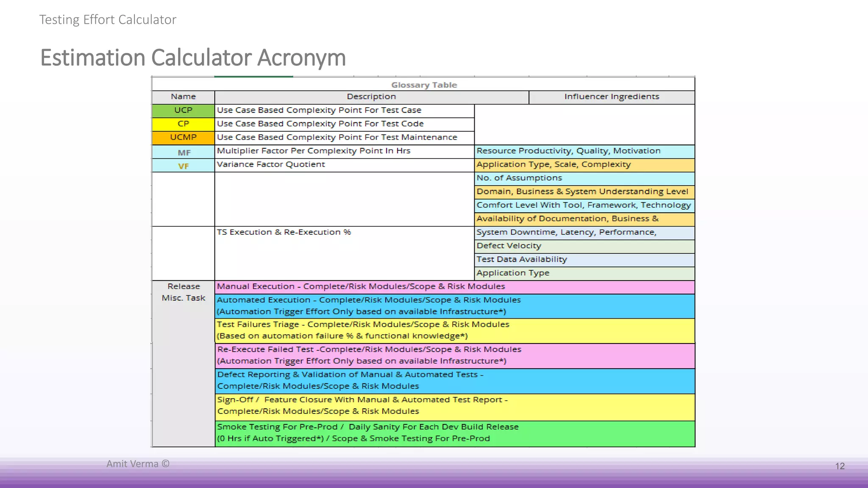Click the green Smoke Testing For Pre-Prod row
The image size is (868, 488).
click(x=367, y=433)
